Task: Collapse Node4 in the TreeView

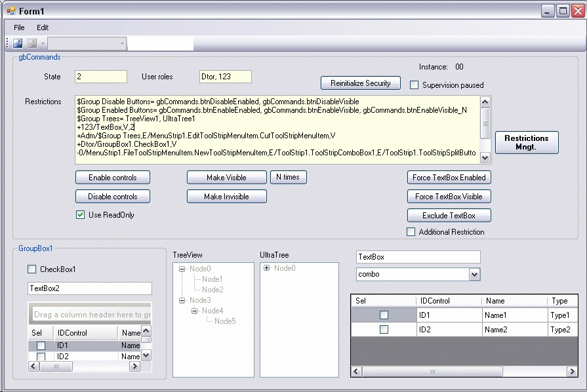Action: 194,311
